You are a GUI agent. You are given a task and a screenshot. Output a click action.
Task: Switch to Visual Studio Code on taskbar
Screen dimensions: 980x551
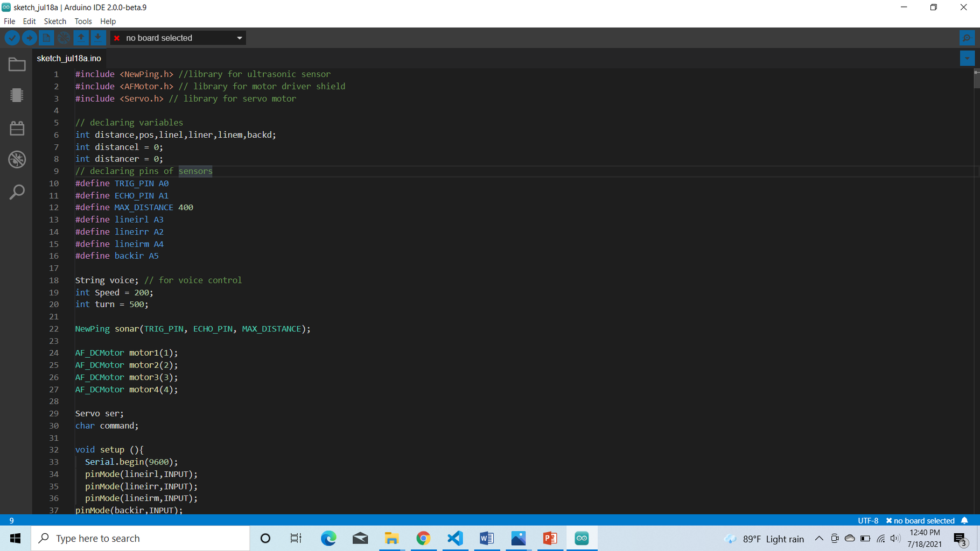(x=455, y=538)
